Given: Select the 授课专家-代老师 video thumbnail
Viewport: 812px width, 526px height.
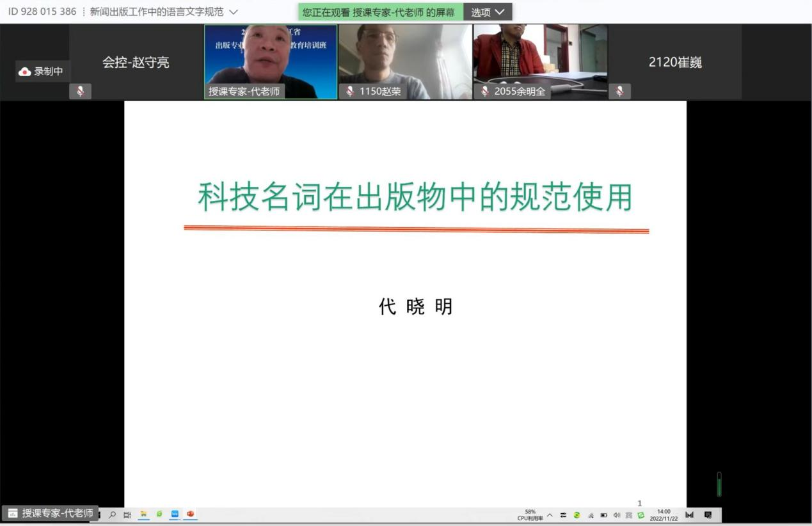Looking at the screenshot, I should click(270, 61).
